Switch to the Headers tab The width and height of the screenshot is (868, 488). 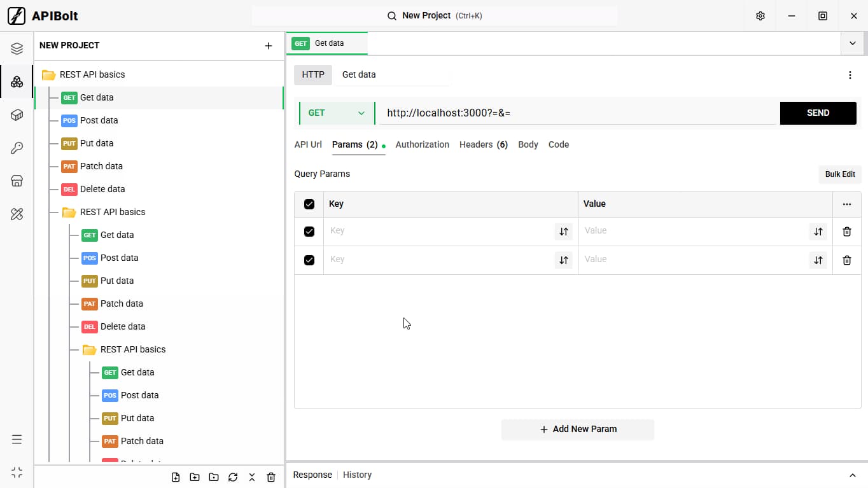pos(484,144)
